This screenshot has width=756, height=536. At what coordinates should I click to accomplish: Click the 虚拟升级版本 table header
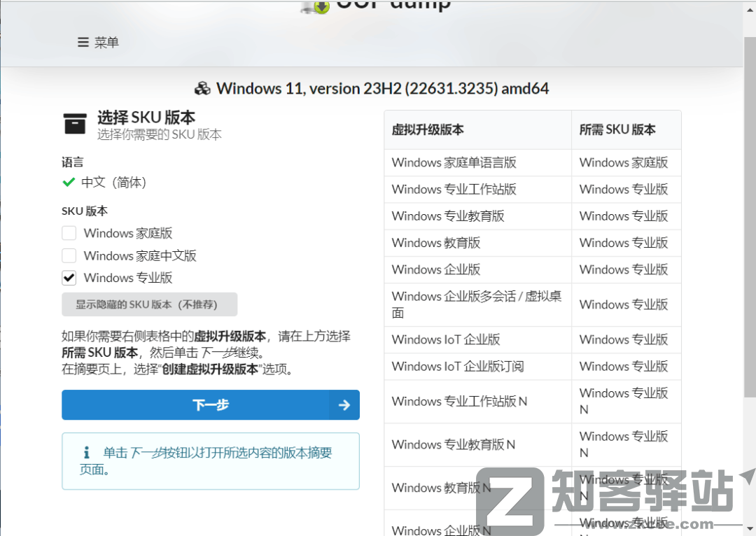(428, 129)
